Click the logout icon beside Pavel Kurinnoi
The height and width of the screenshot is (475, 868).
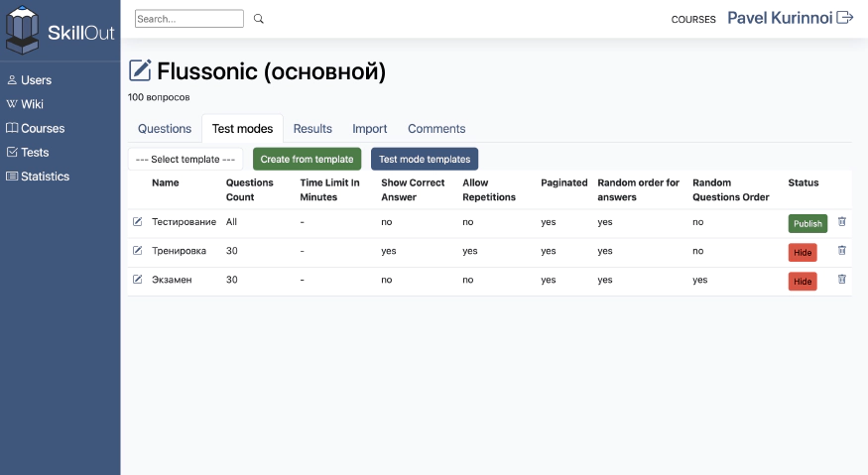[845, 18]
